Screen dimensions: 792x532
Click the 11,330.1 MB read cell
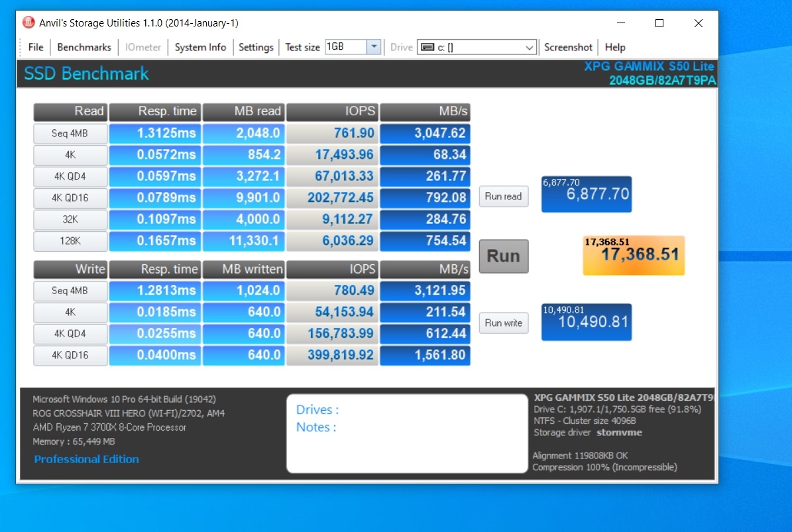coord(243,240)
